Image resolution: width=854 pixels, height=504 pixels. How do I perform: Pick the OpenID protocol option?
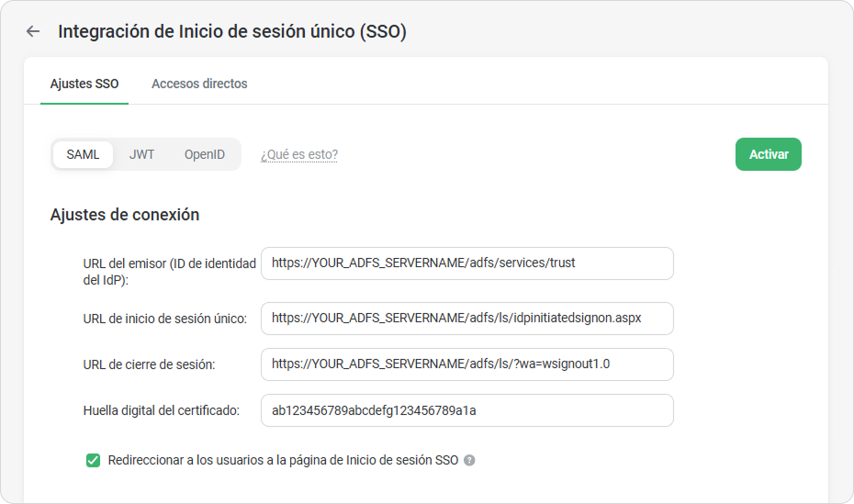pyautogui.click(x=204, y=154)
